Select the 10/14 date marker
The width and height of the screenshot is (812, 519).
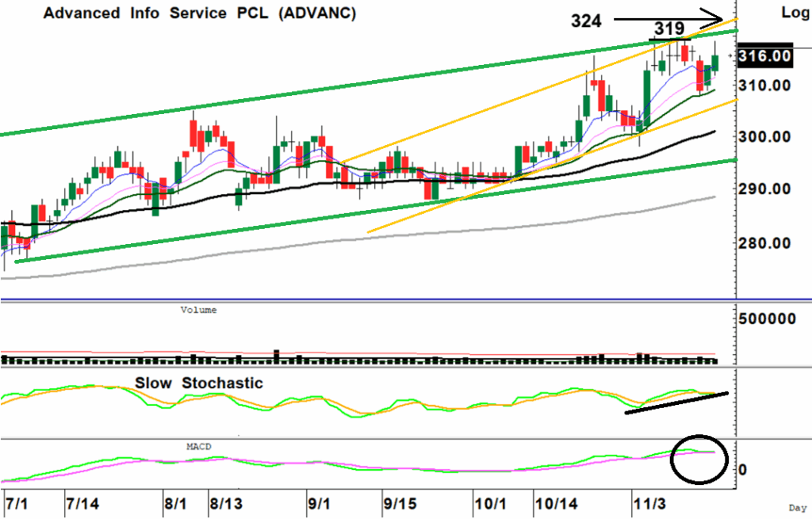click(555, 504)
